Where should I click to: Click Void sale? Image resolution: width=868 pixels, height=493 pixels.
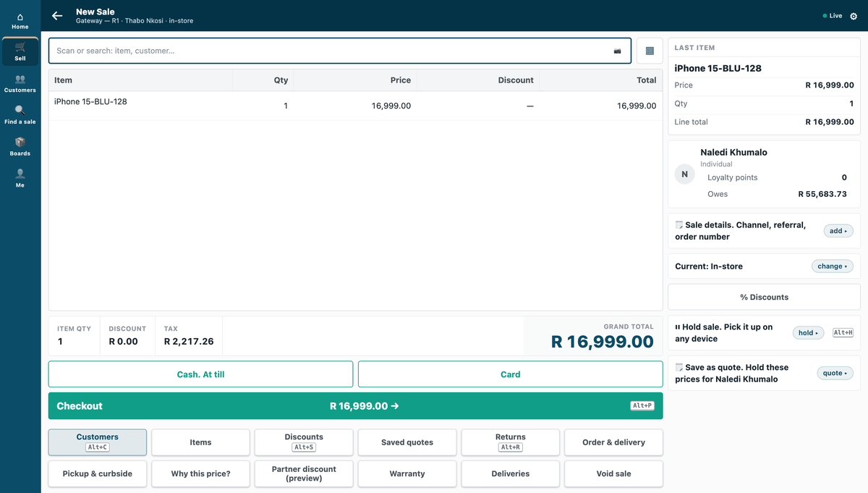(613, 473)
